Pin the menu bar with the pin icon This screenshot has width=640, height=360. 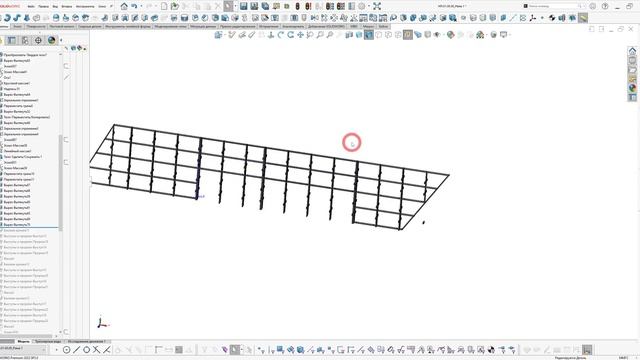pos(111,6)
